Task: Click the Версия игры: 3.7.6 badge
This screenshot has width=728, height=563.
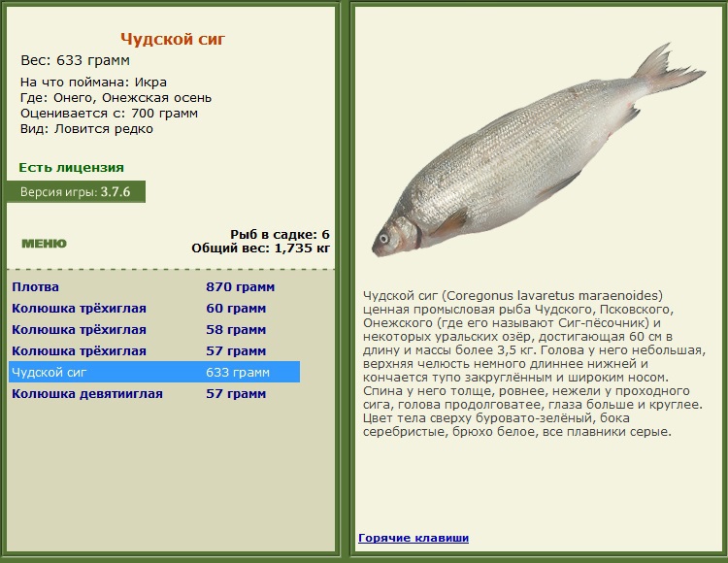Action: click(76, 191)
